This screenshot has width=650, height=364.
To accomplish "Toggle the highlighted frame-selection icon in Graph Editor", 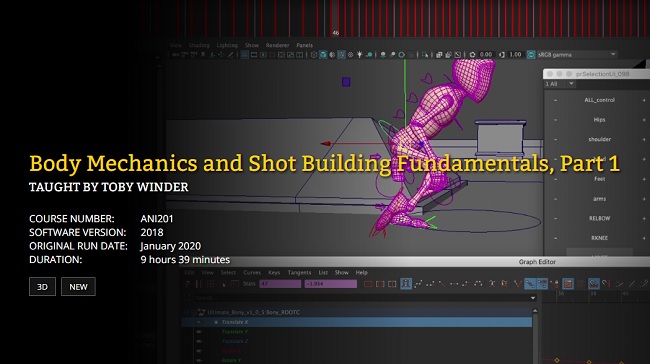I will 406,284.
